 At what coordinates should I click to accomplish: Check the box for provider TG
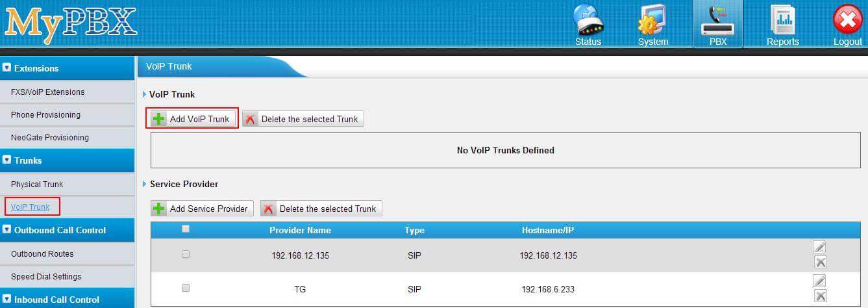click(x=186, y=288)
